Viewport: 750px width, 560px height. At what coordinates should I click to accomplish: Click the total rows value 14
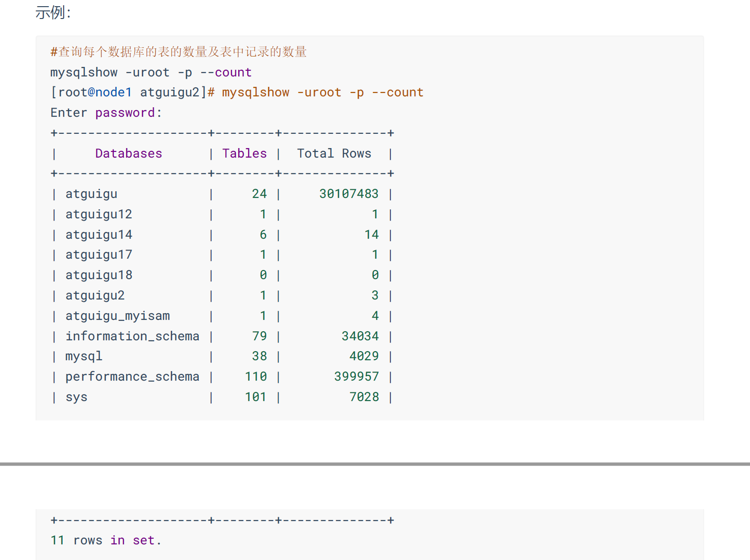pyautogui.click(x=371, y=234)
